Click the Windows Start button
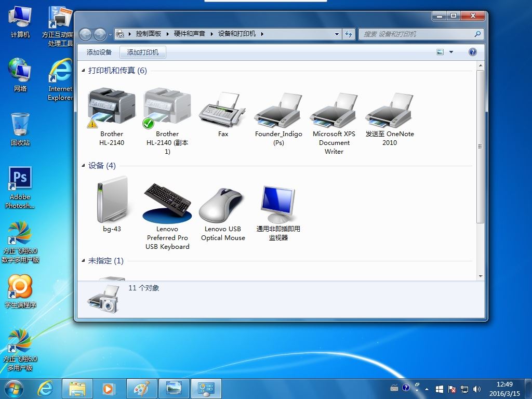 (x=14, y=389)
